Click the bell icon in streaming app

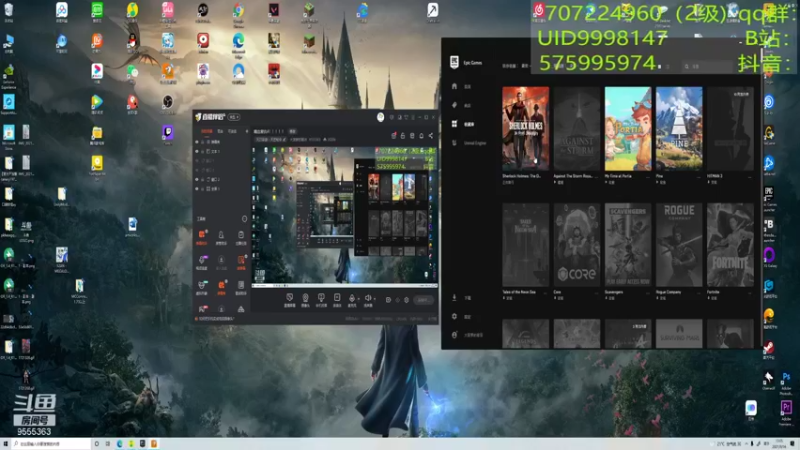421,135
